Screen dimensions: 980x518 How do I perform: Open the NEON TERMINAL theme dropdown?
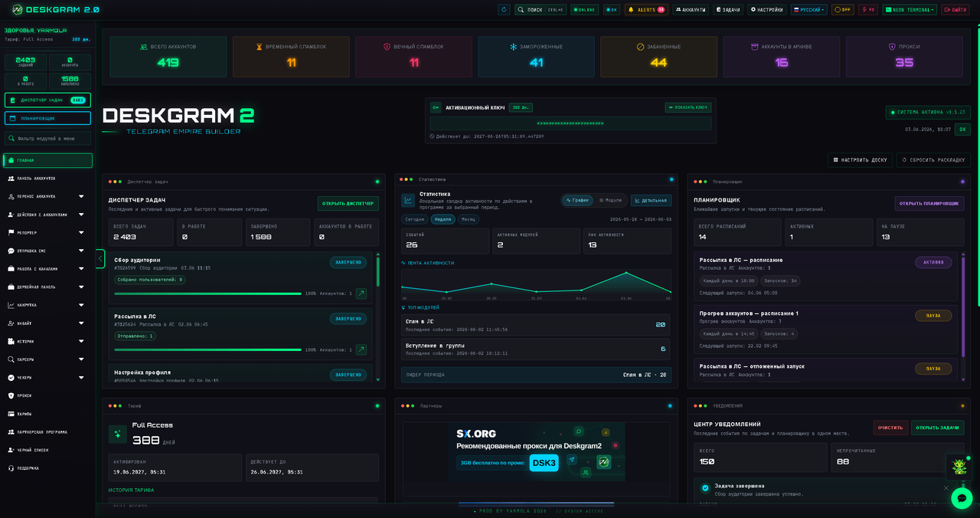pos(910,10)
